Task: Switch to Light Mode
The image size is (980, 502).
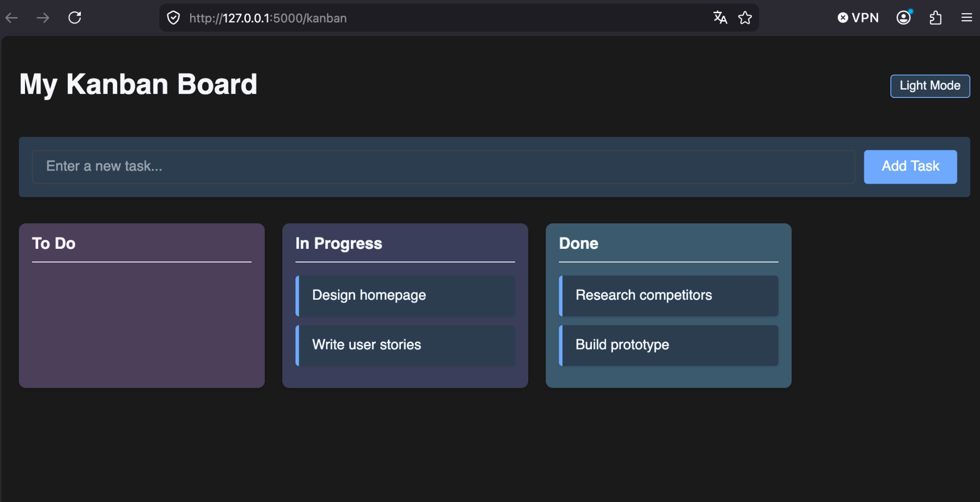Action: [930, 86]
